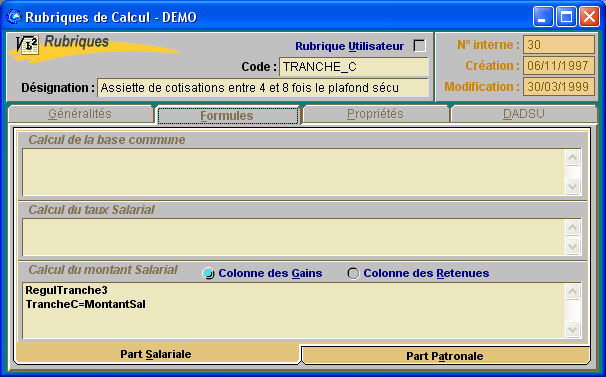The height and width of the screenshot is (377, 606).
Task: Click the Modification date field
Action: pyautogui.click(x=559, y=87)
